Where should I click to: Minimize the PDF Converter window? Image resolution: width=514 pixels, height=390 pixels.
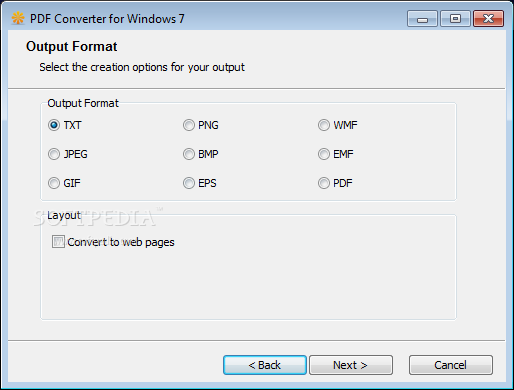(x=422, y=19)
